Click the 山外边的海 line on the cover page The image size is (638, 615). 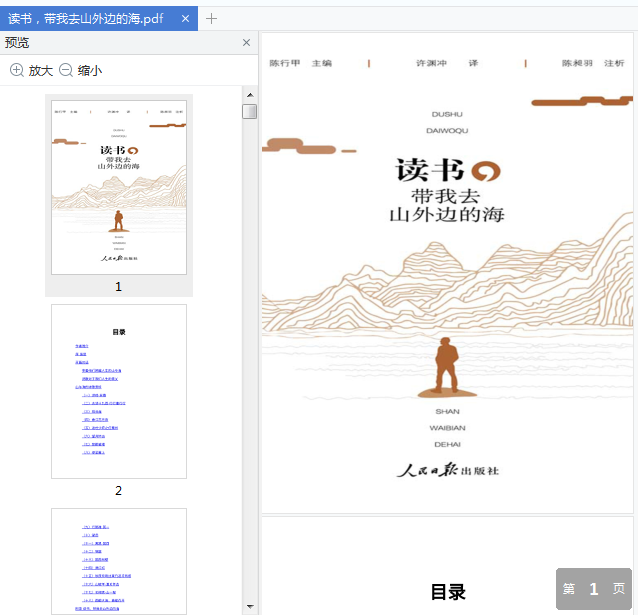click(447, 214)
